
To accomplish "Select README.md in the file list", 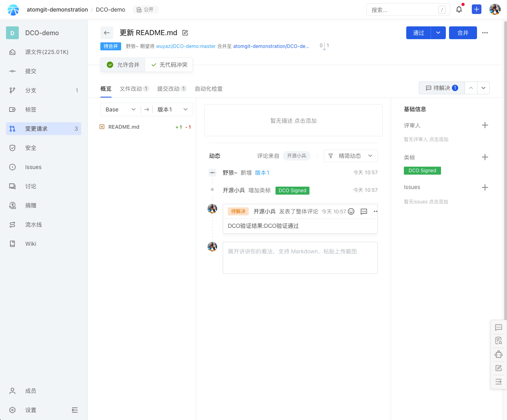I will pyautogui.click(x=124, y=127).
